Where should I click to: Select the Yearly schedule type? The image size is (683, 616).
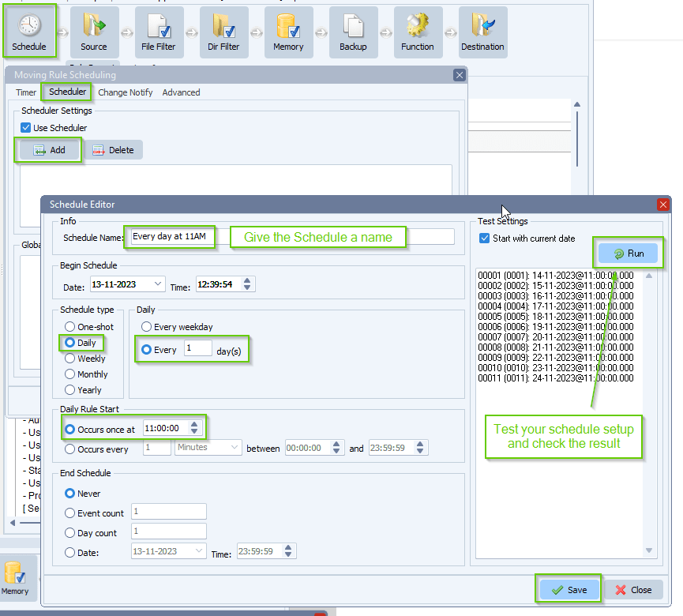click(x=69, y=390)
